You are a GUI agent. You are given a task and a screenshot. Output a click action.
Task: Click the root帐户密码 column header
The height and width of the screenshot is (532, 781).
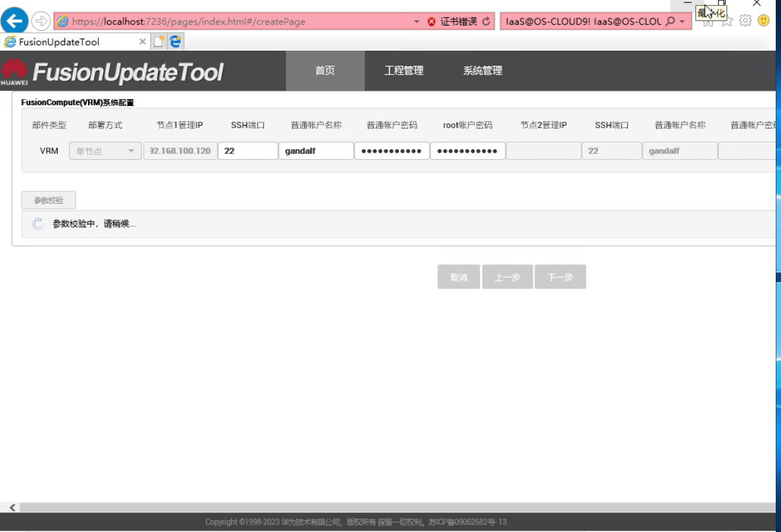click(x=467, y=125)
